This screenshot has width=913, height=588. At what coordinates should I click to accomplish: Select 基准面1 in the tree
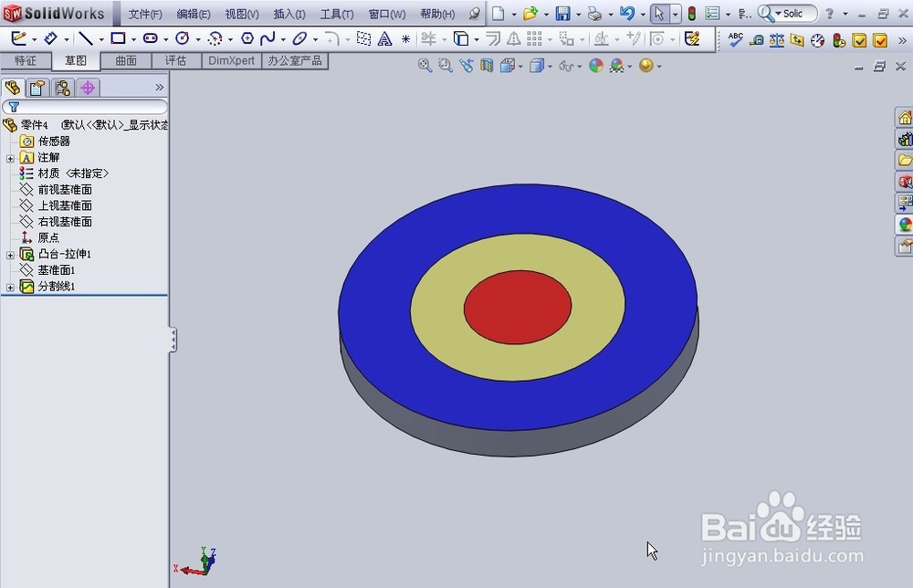pos(56,270)
